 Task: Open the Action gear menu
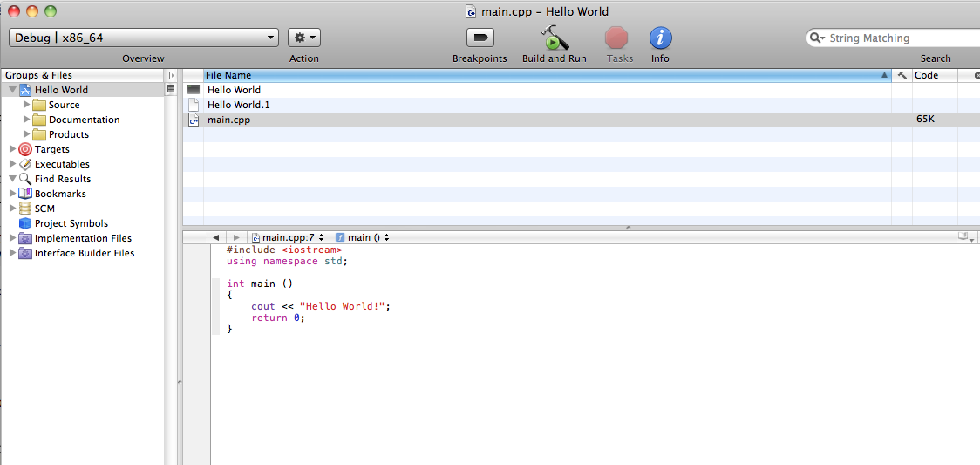(304, 38)
